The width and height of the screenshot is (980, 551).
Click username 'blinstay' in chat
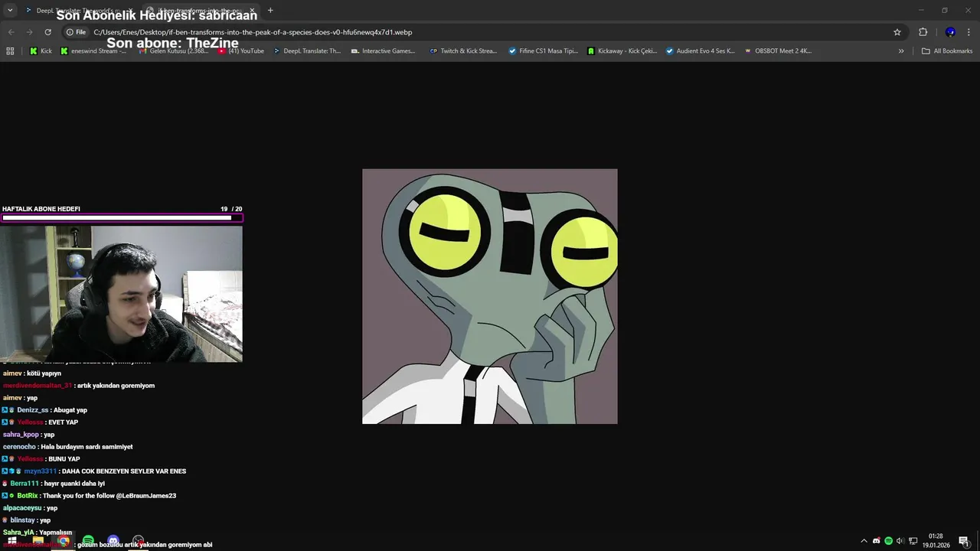click(x=22, y=520)
